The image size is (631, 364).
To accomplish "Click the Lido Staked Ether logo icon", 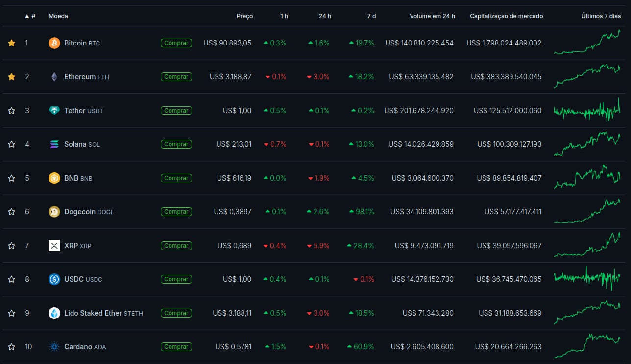I will [54, 313].
